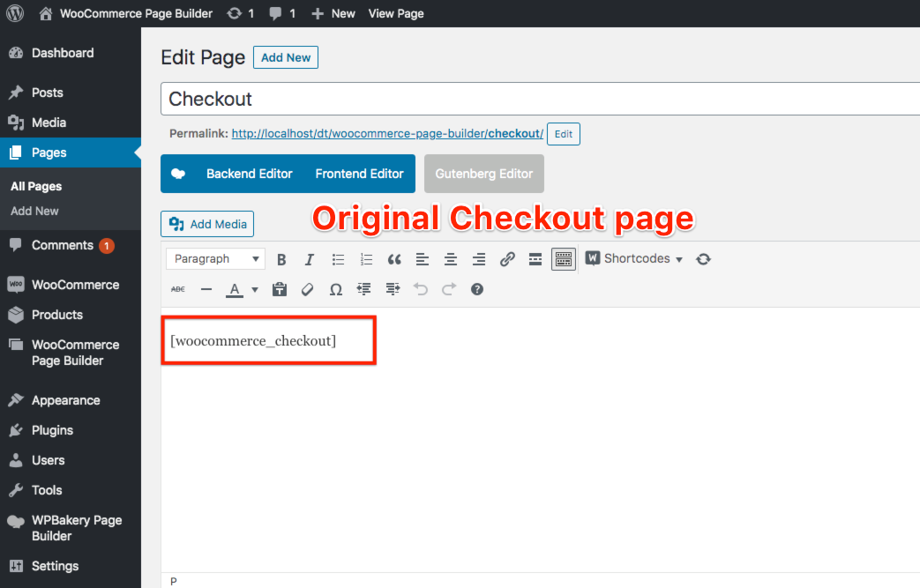Insert a bulleted list

[x=338, y=259]
